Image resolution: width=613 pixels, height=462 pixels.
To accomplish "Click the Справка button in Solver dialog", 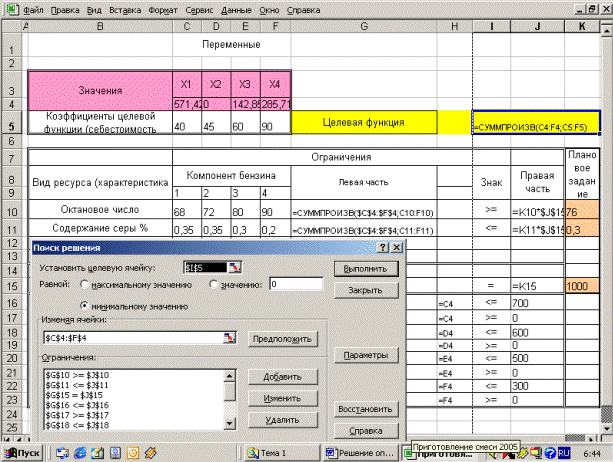I will pyautogui.click(x=366, y=430).
